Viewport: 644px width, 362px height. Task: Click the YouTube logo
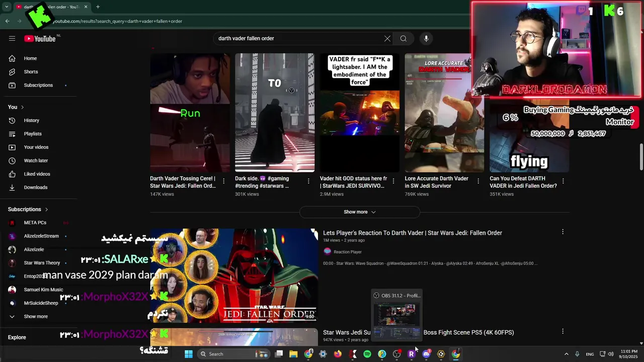coord(40,39)
